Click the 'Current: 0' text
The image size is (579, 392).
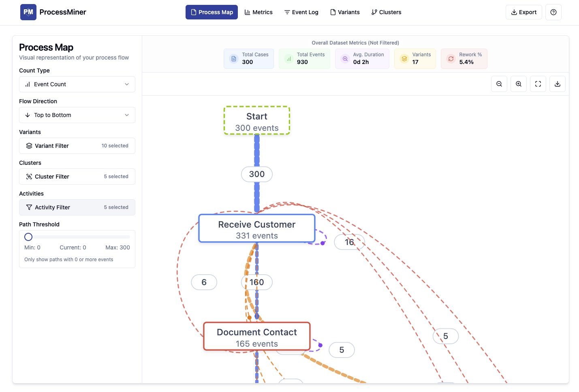pos(73,247)
